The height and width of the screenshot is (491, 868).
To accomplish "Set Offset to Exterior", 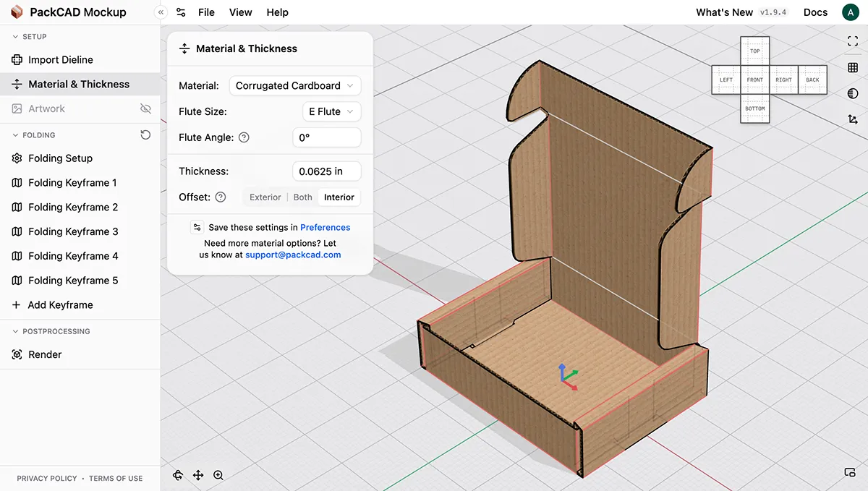I will 265,197.
